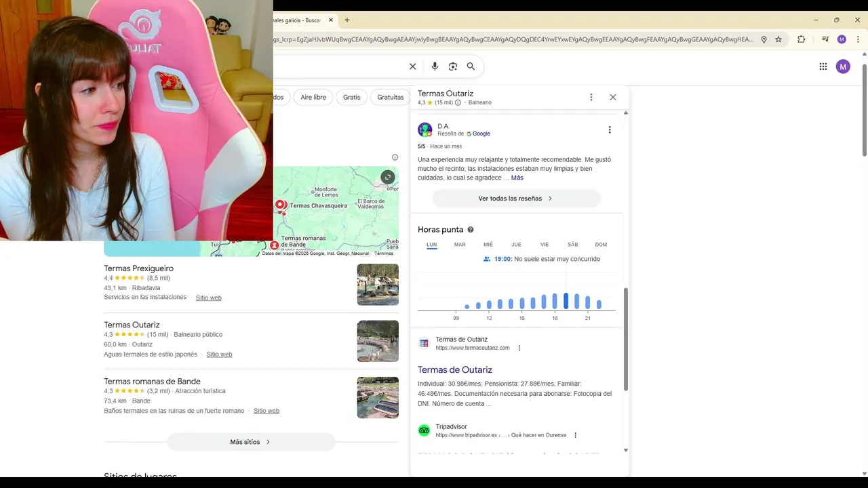Click the Termas Chavasqueira map pin
868x488 pixels.
tap(279, 205)
